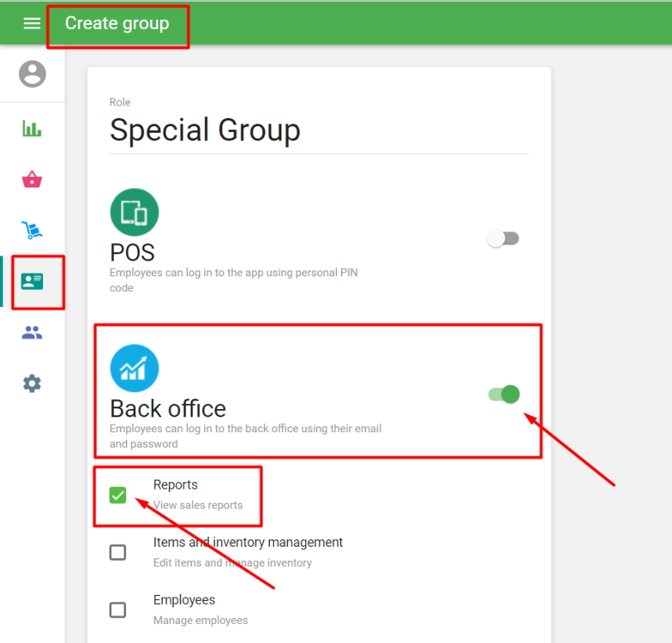Viewport: 672px width, 643px height.
Task: Check the Employees permission checkbox
Action: coord(118,610)
